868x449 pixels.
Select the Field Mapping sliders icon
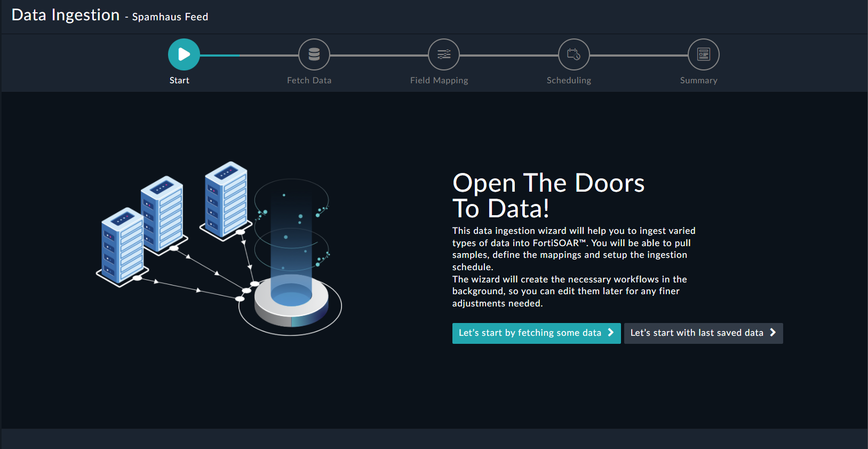pos(444,54)
